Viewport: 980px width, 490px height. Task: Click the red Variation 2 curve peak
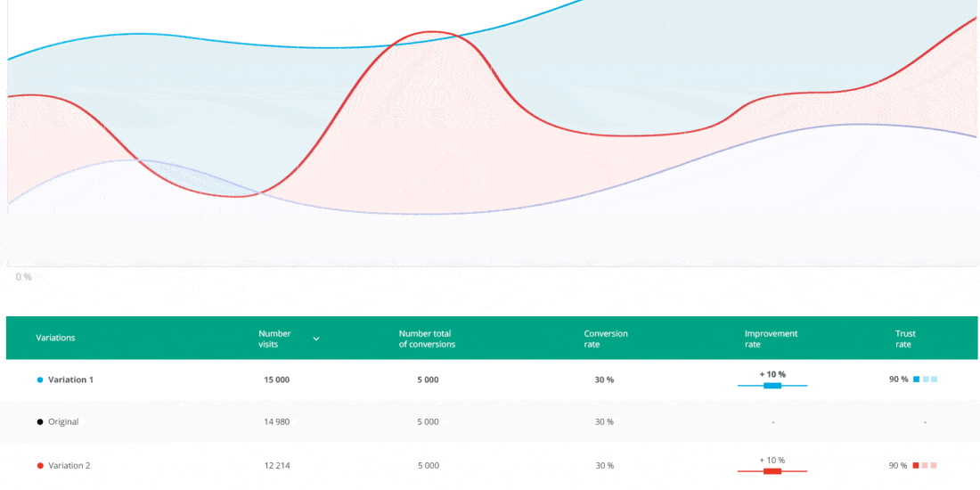(431, 31)
